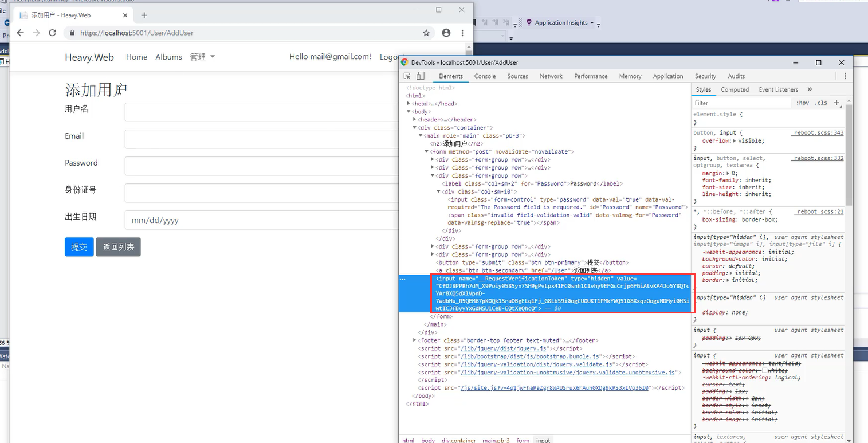Image resolution: width=868 pixels, height=443 pixels.
Task: Toggle the .cls element classes button
Action: (x=821, y=103)
